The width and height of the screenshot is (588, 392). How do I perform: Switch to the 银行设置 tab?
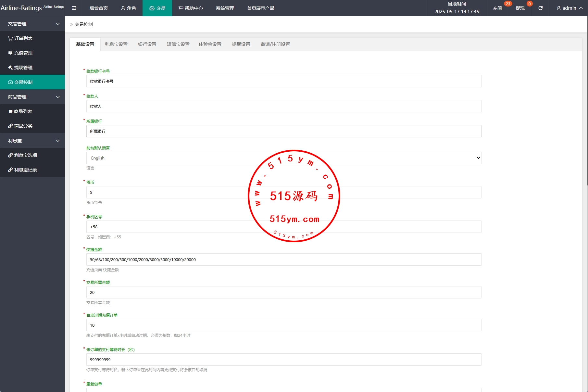(147, 44)
